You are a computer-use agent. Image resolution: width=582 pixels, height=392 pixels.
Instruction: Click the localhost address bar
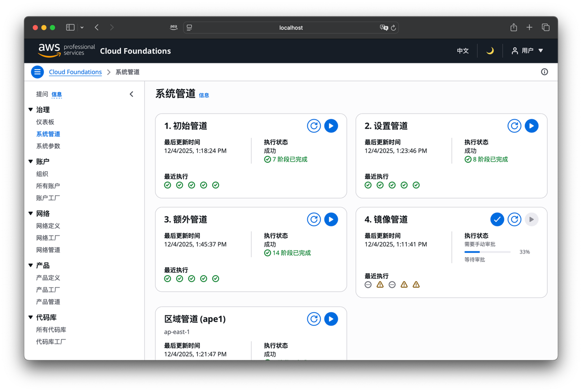click(x=291, y=27)
